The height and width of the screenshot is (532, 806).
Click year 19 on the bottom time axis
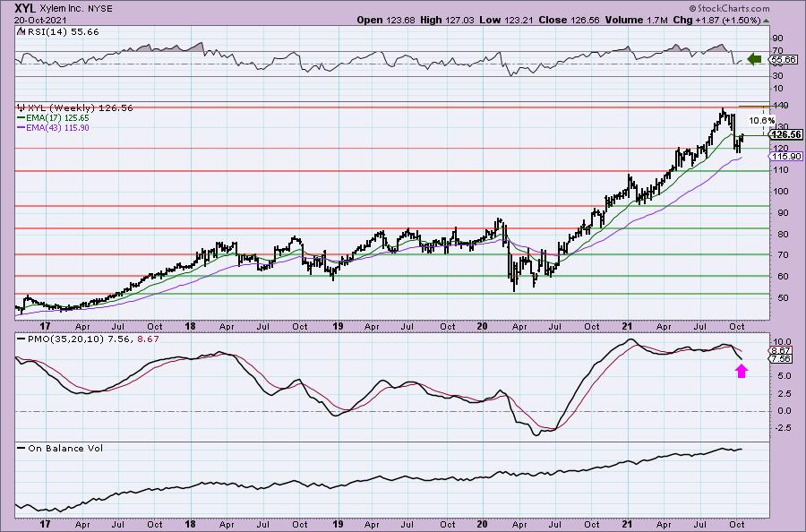(338, 524)
